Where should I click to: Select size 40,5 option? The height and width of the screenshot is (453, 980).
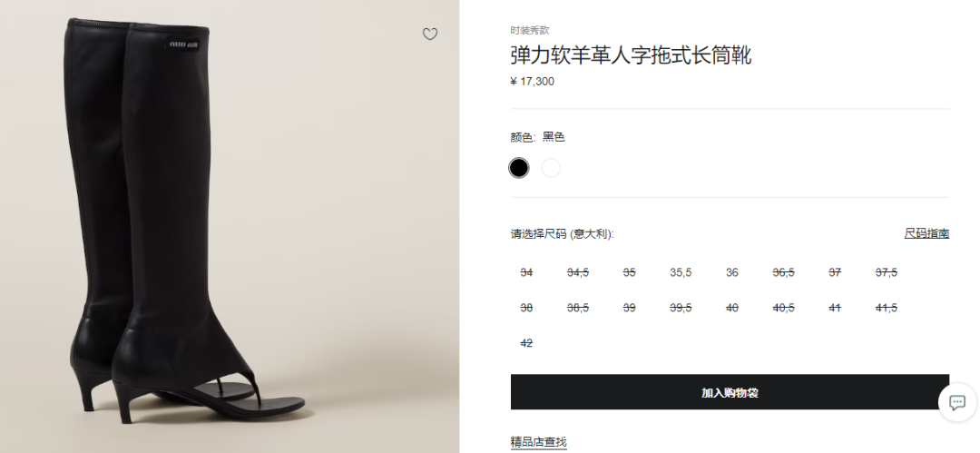(783, 308)
